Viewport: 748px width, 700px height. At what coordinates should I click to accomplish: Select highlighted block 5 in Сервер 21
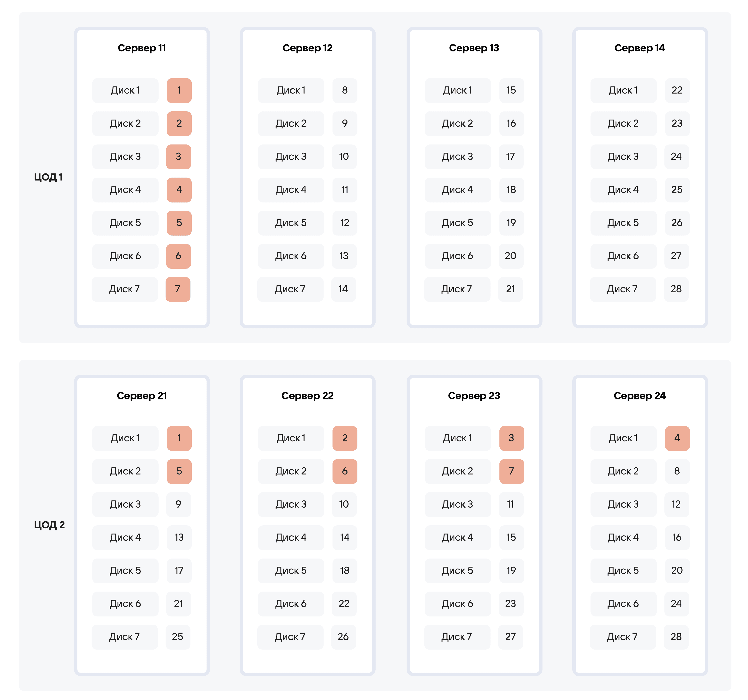click(179, 471)
